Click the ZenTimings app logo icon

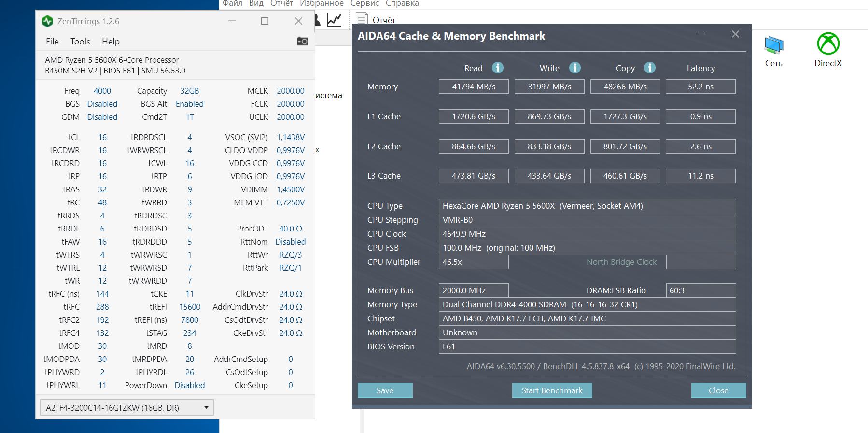(x=47, y=21)
